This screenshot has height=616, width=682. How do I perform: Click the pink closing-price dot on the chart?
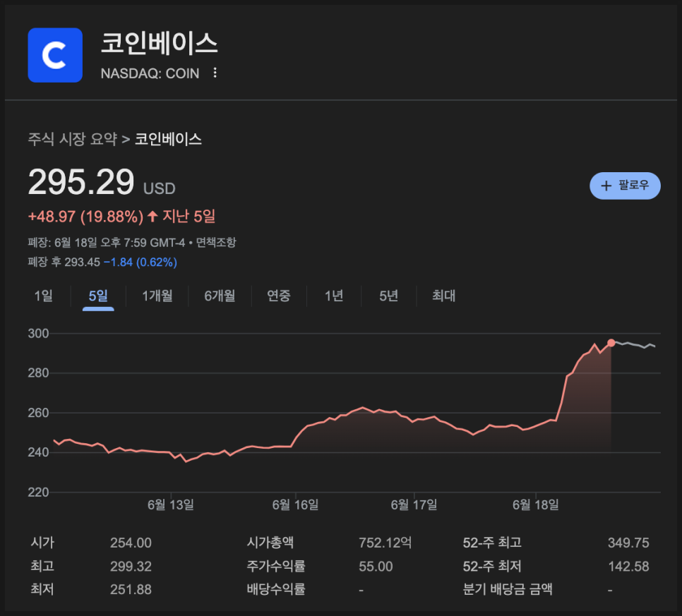coord(611,343)
